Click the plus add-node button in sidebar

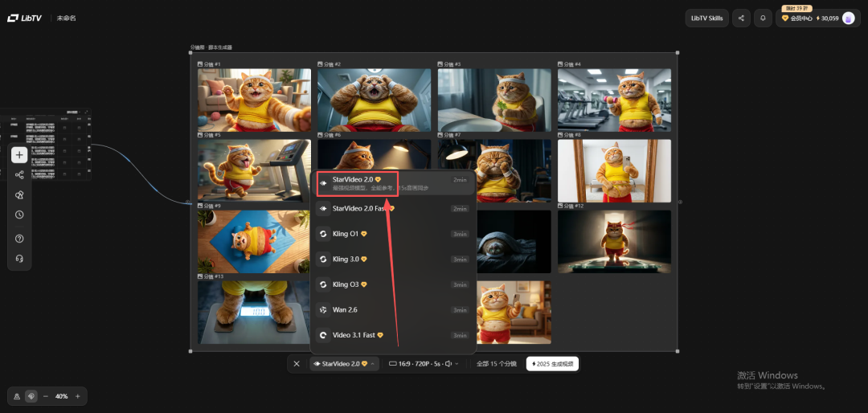[x=19, y=155]
